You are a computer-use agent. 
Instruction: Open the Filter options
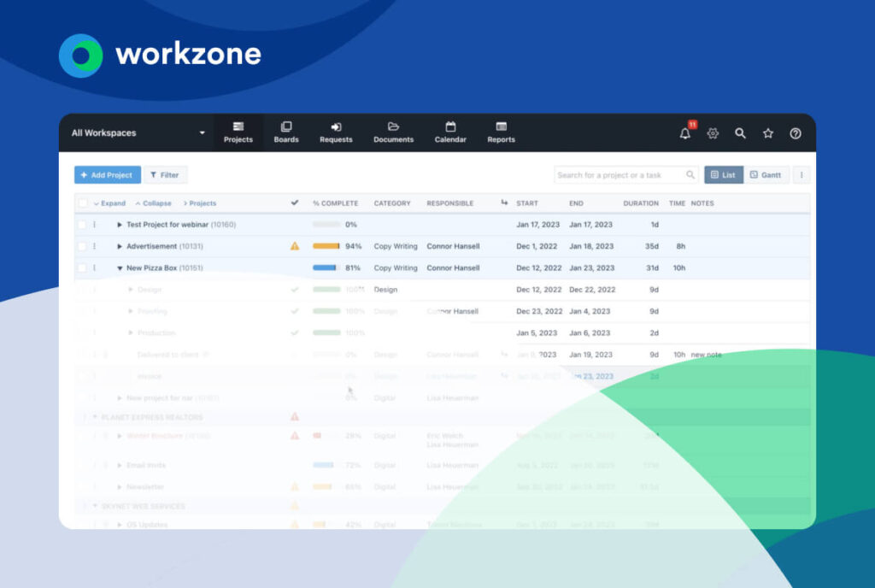(x=166, y=174)
